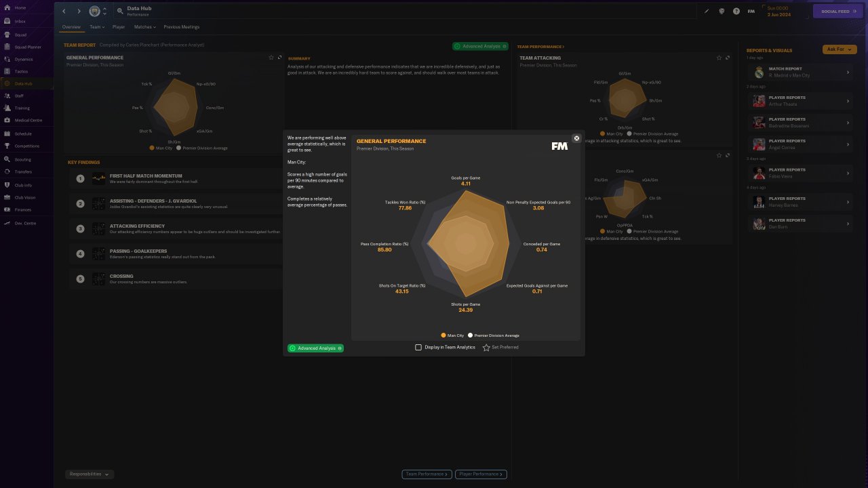The height and width of the screenshot is (488, 868).
Task: Open the Inbox from the sidebar
Action: [20, 22]
